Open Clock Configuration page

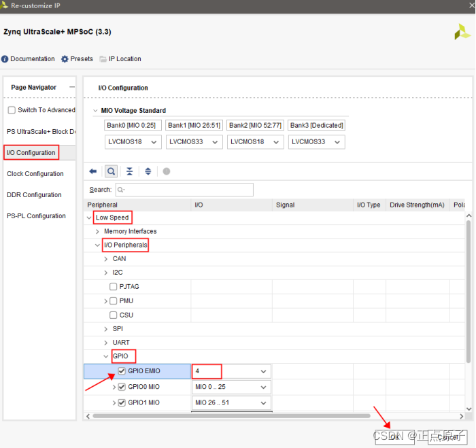coord(35,174)
